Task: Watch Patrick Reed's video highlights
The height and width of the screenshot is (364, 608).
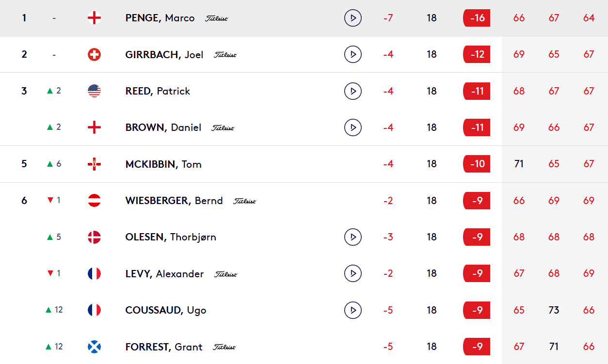Action: click(x=353, y=91)
